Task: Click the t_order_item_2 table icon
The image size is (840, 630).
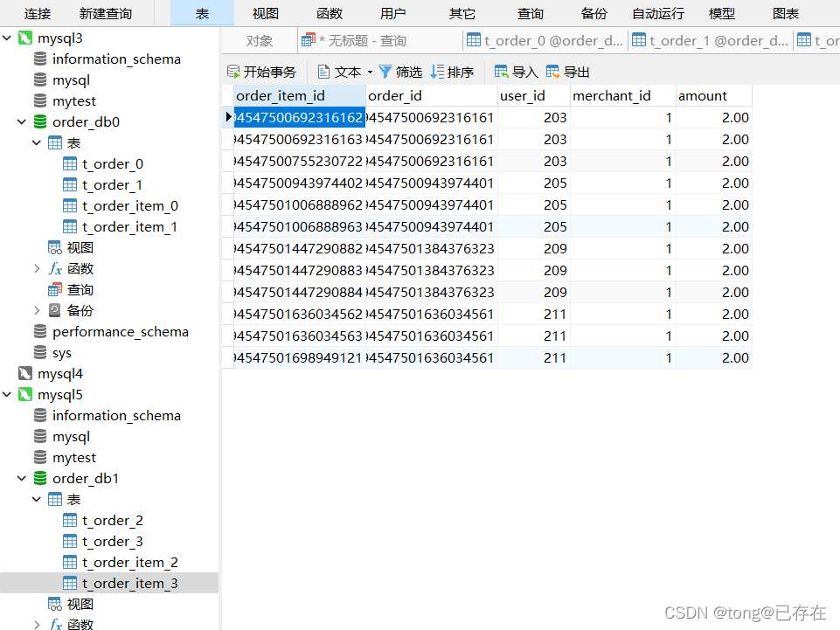Action: click(70, 563)
